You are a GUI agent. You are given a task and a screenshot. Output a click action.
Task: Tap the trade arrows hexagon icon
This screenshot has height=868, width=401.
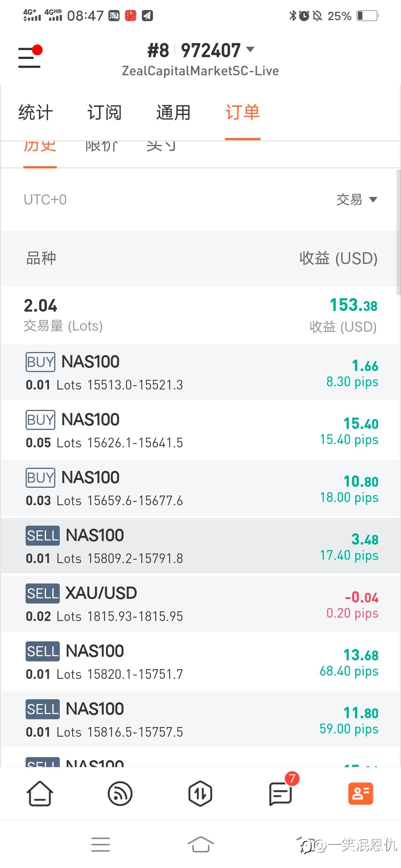[x=200, y=793]
